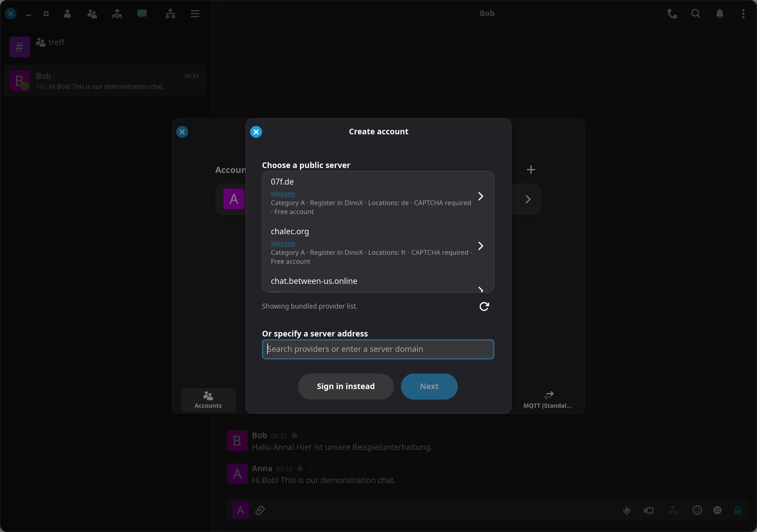The image size is (757, 532).
Task: Click Bob's avatar in message history
Action: coord(237,441)
